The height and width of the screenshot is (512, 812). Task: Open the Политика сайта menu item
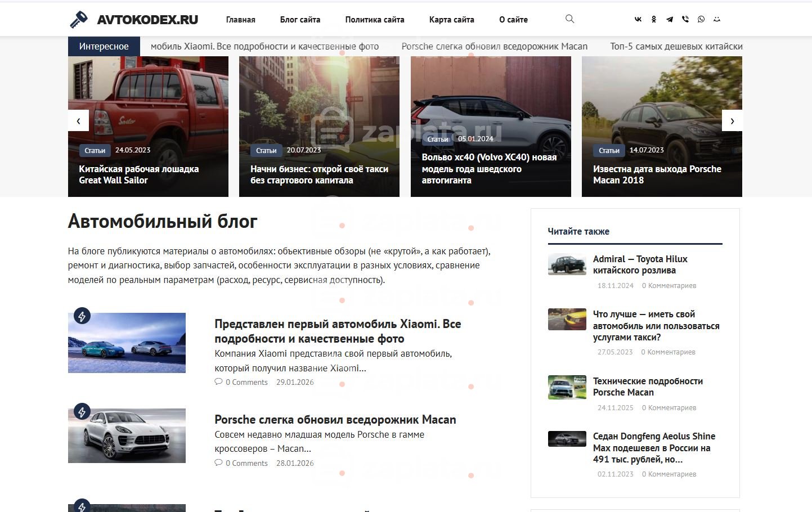click(375, 19)
